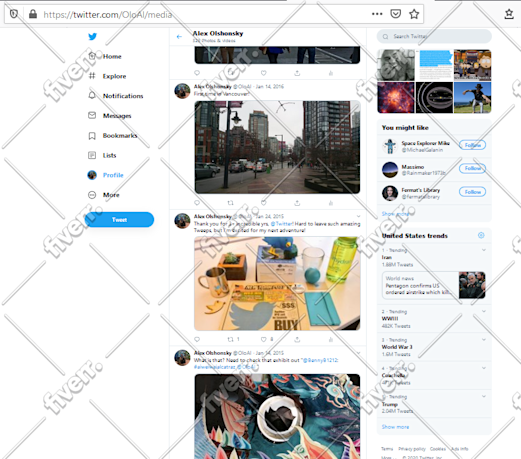Expand options for World War 3 trend

(x=484, y=340)
